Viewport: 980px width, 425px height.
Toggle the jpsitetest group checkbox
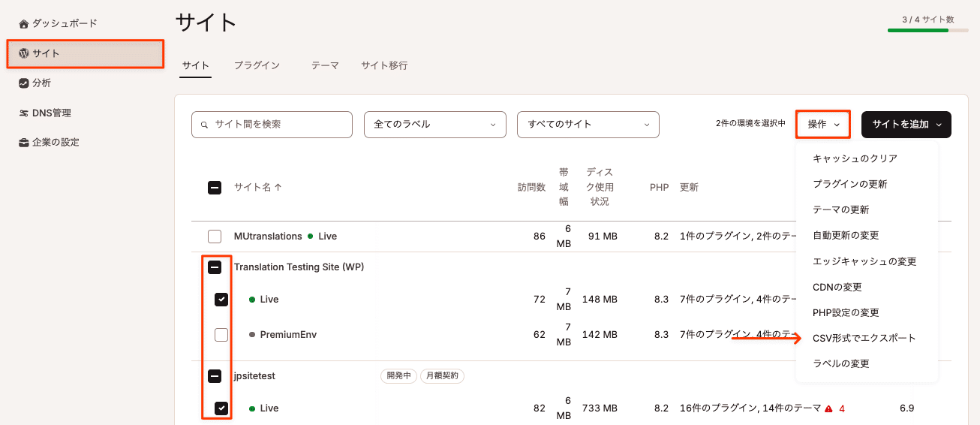215,376
